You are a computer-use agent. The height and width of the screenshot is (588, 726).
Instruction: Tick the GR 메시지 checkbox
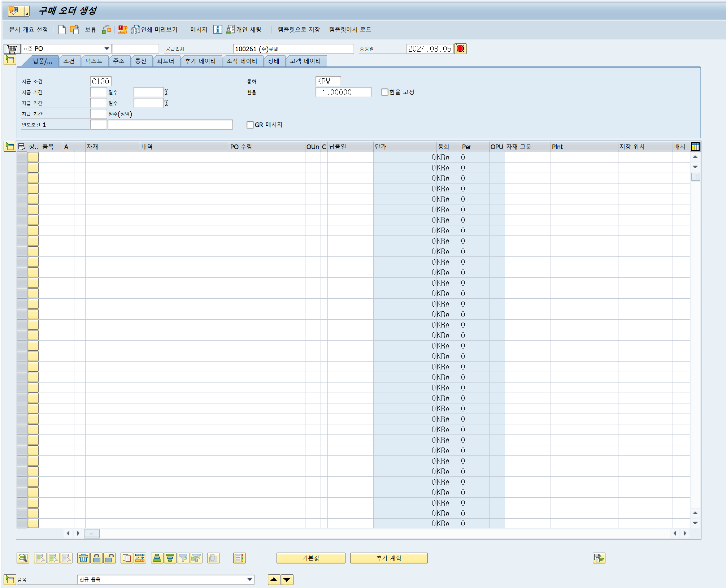(x=250, y=125)
